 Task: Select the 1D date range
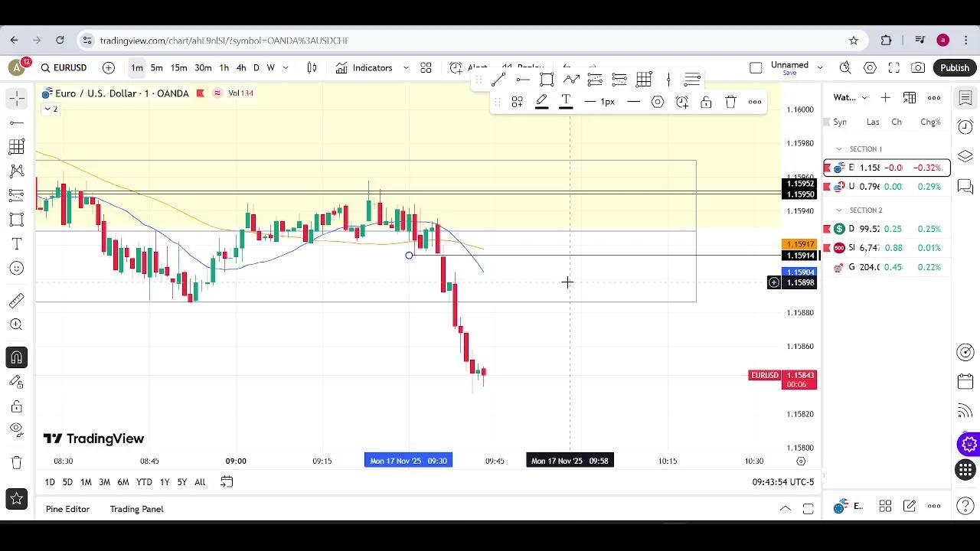(50, 482)
